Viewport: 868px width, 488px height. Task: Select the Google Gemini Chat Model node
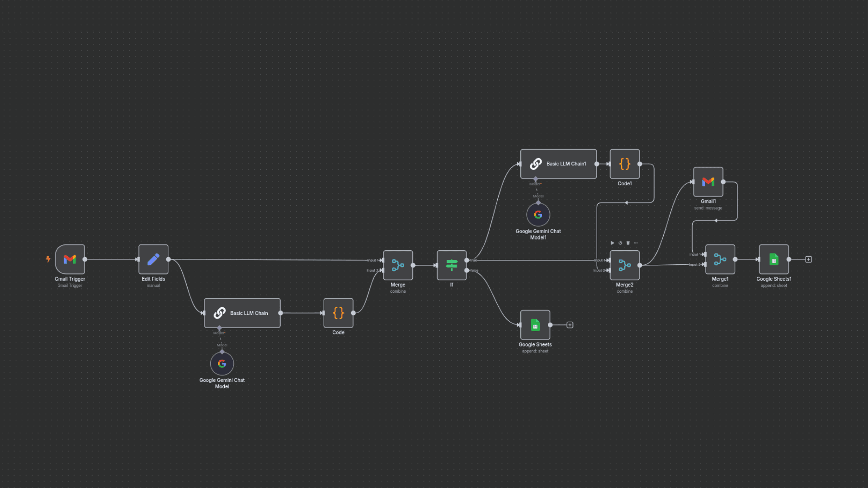click(x=222, y=364)
